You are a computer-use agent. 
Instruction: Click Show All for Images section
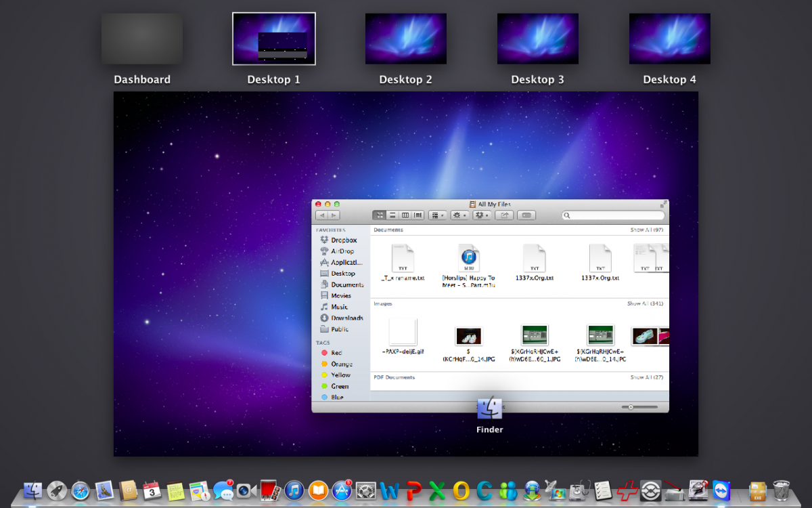tap(645, 304)
